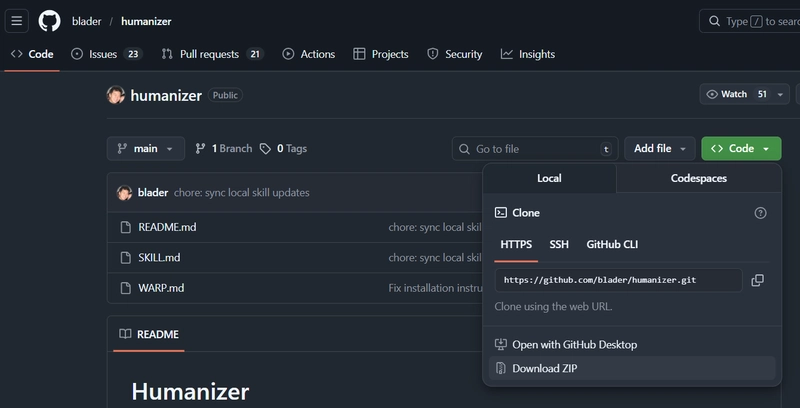Expand the Watch options dropdown arrow

777,95
